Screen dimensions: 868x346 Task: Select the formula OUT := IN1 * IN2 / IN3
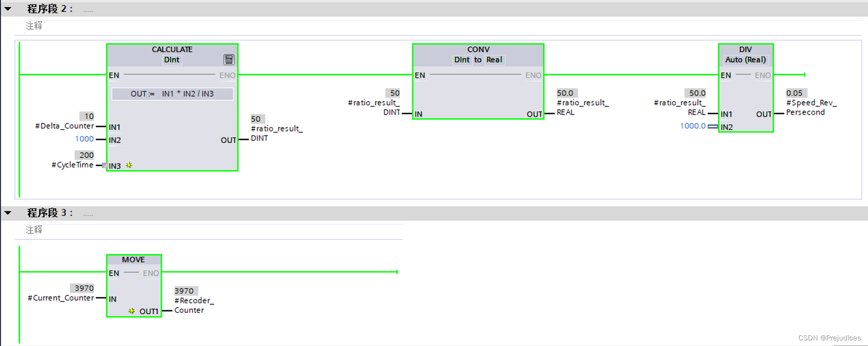point(172,94)
